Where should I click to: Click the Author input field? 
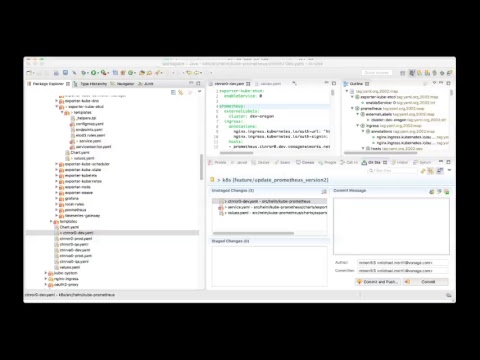point(403,263)
